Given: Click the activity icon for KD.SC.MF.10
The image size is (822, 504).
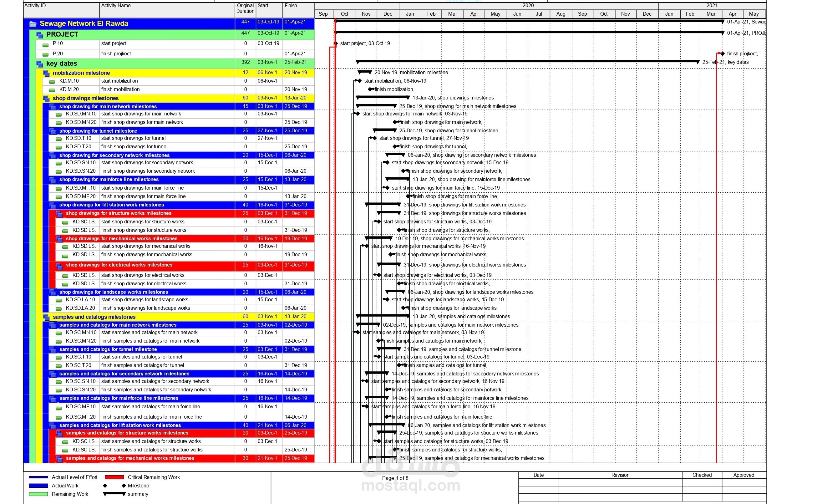Looking at the screenshot, I should pos(59,408).
